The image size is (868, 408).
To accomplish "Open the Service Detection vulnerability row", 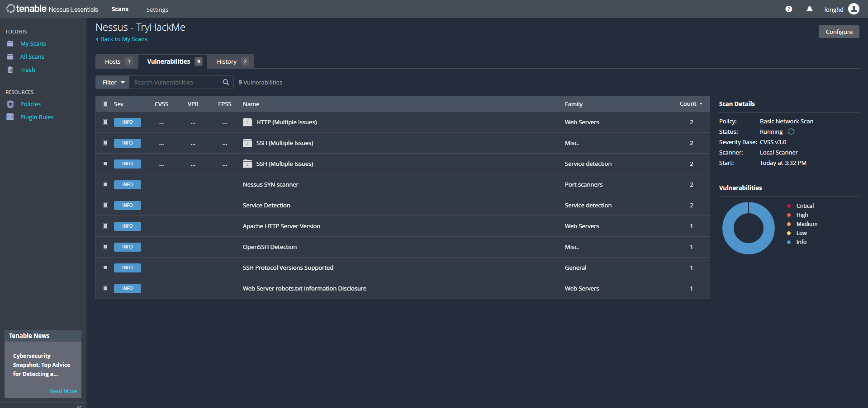I will 403,205.
